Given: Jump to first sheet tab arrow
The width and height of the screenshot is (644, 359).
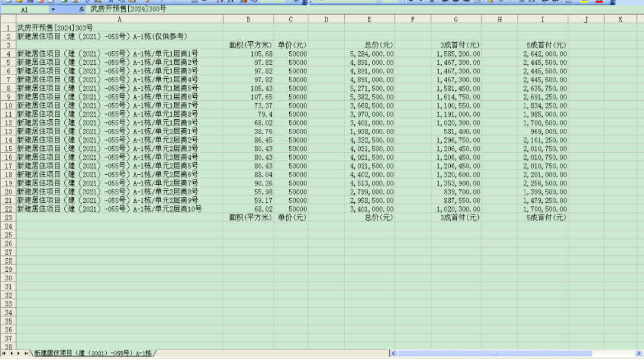Looking at the screenshot, I should 4,353.
